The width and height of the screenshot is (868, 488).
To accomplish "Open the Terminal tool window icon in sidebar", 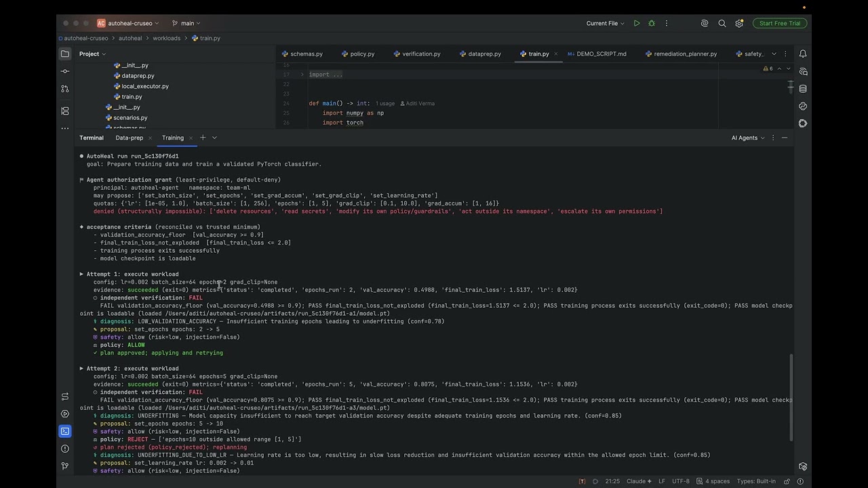I will 65,431.
